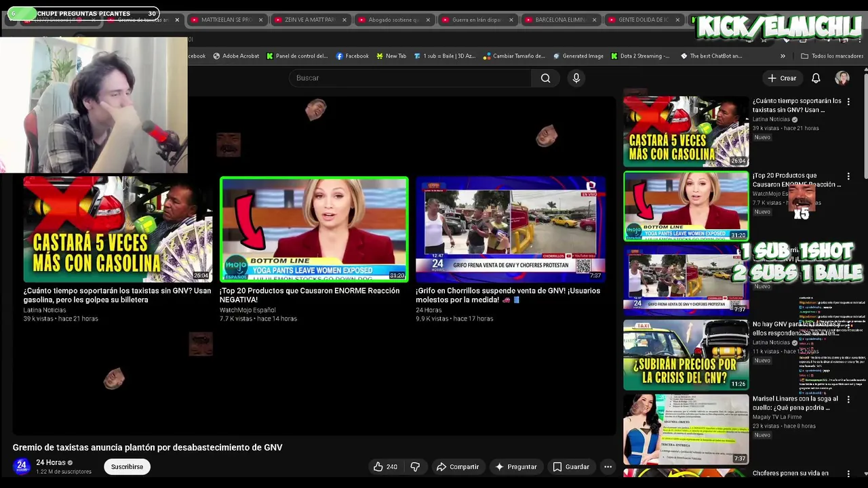Open title Grifo en Chorrillos suspende venta
Viewport: 868px width, 488px height.
[508, 295]
